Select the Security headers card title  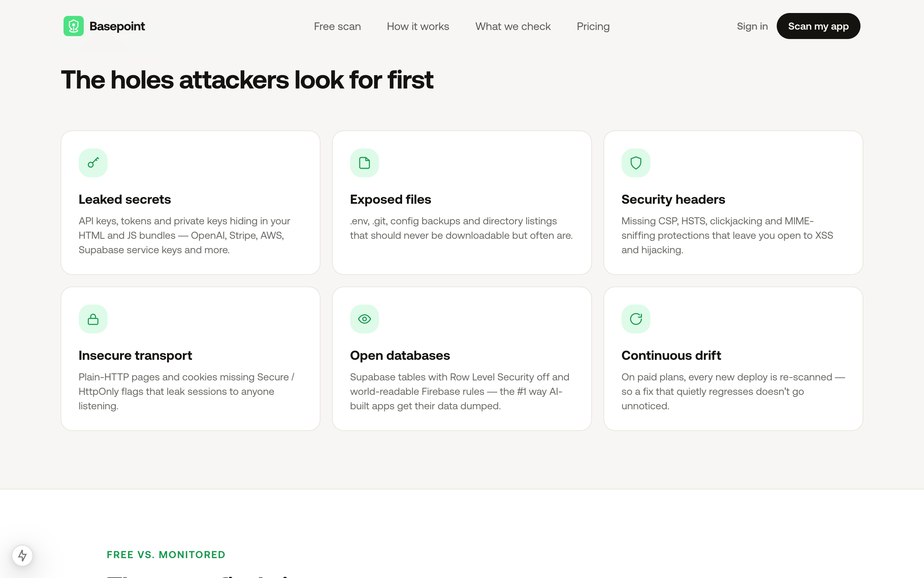pos(673,199)
